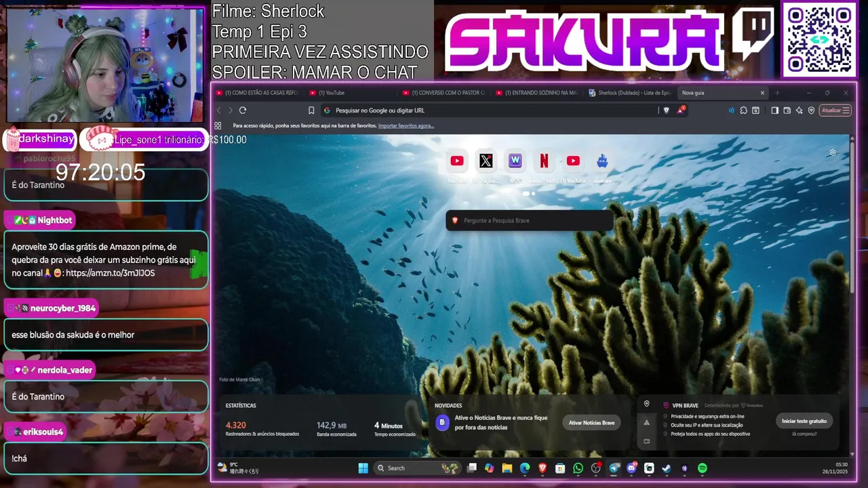Open File Explorer from the taskbar
This screenshot has height=488, width=868.
coord(507,468)
